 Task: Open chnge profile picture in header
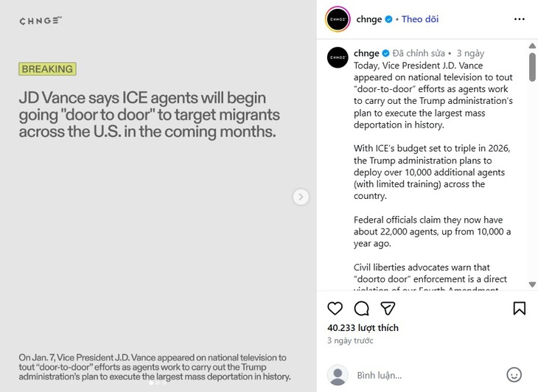337,19
